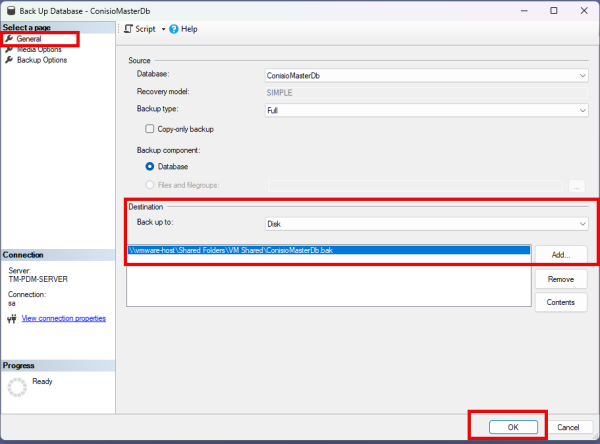The width and height of the screenshot is (600, 444).
Task: Maximize the Back Up Database window
Action: pyautogui.click(x=554, y=11)
